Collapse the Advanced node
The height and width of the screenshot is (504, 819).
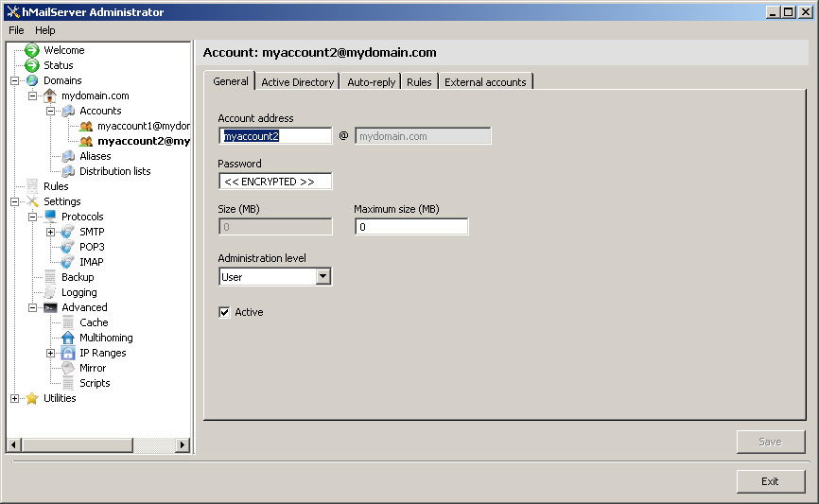32,307
